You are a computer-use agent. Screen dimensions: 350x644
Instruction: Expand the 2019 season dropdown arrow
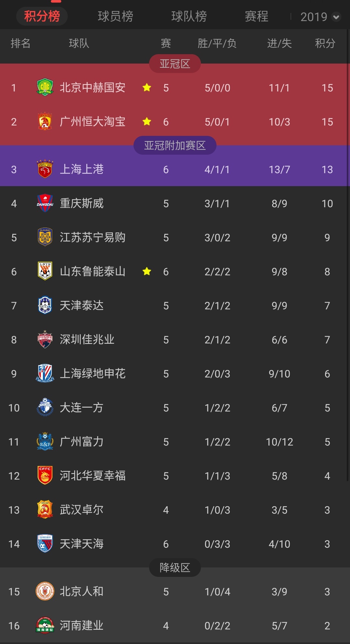336,17
